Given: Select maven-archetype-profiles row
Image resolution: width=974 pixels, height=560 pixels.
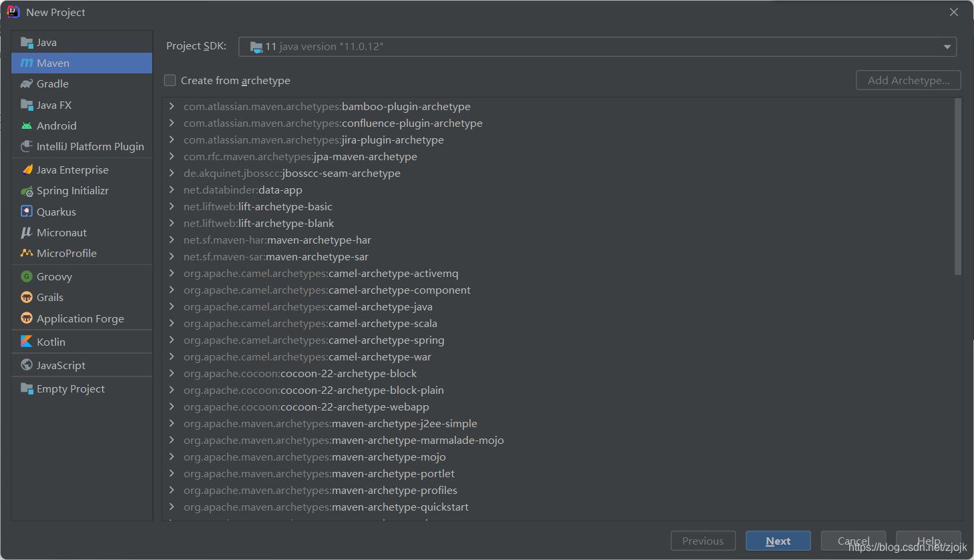Looking at the screenshot, I should coord(558,490).
